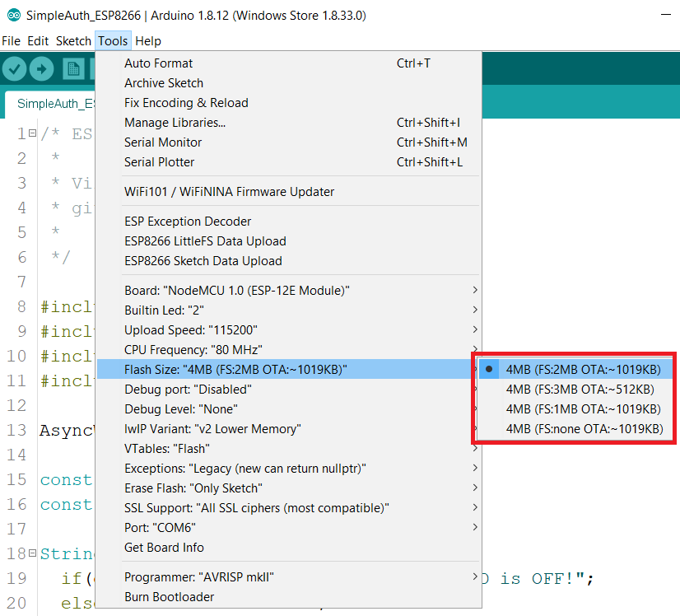Image resolution: width=680 pixels, height=616 pixels.
Task: Click the Strin text on line 18
Action: [67, 554]
